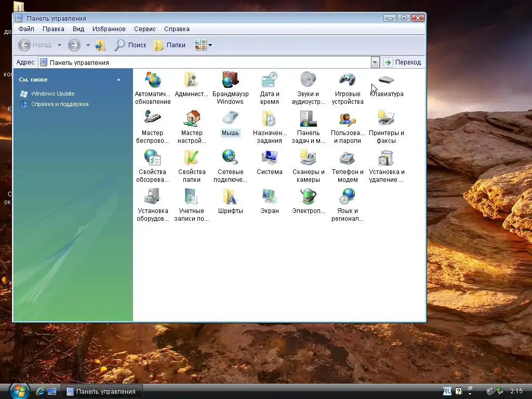Select the Мышь mouse icon

coord(230,123)
